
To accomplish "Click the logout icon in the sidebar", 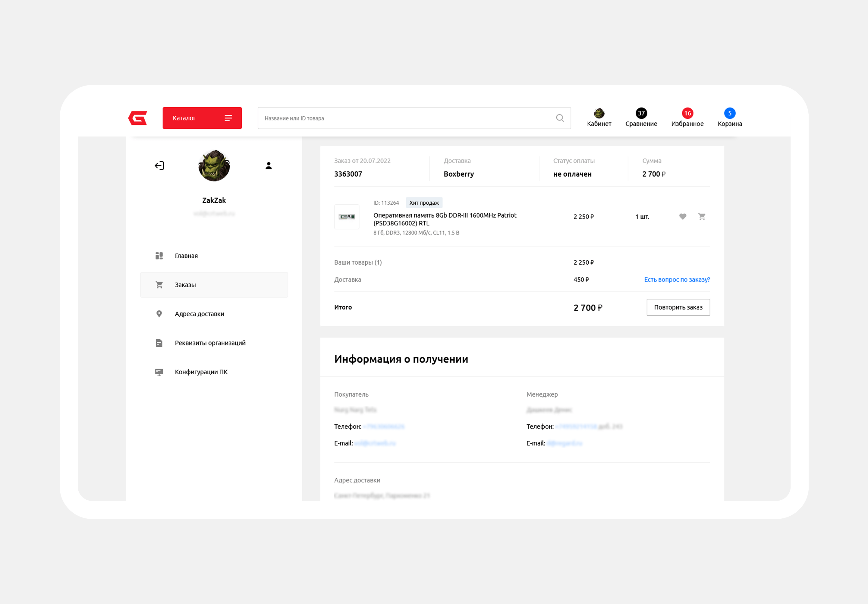I will point(159,165).
